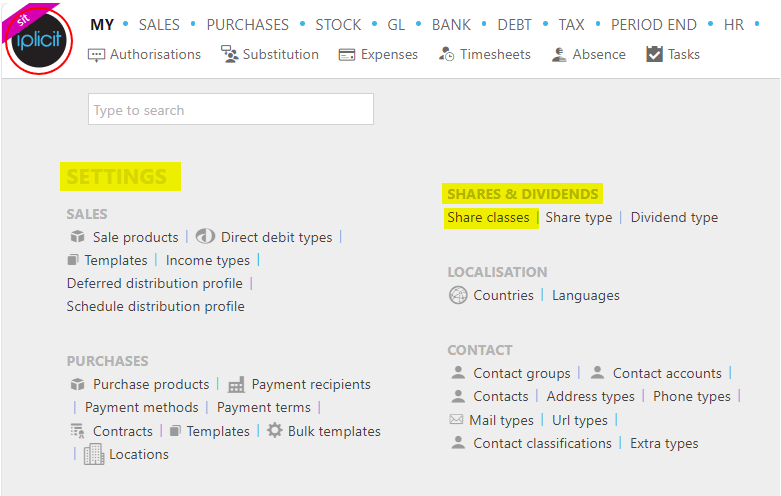The image size is (781, 496).
Task: Open Expenses card icon
Action: (347, 55)
